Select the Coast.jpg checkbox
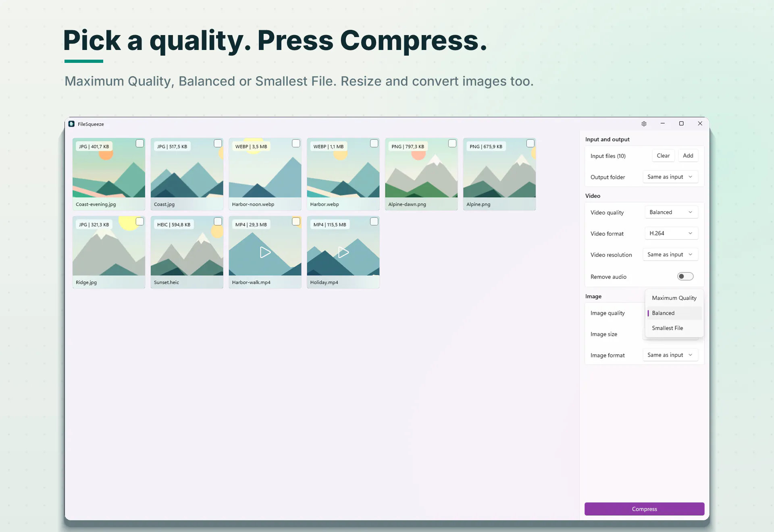Image resolution: width=774 pixels, height=532 pixels. (x=218, y=143)
